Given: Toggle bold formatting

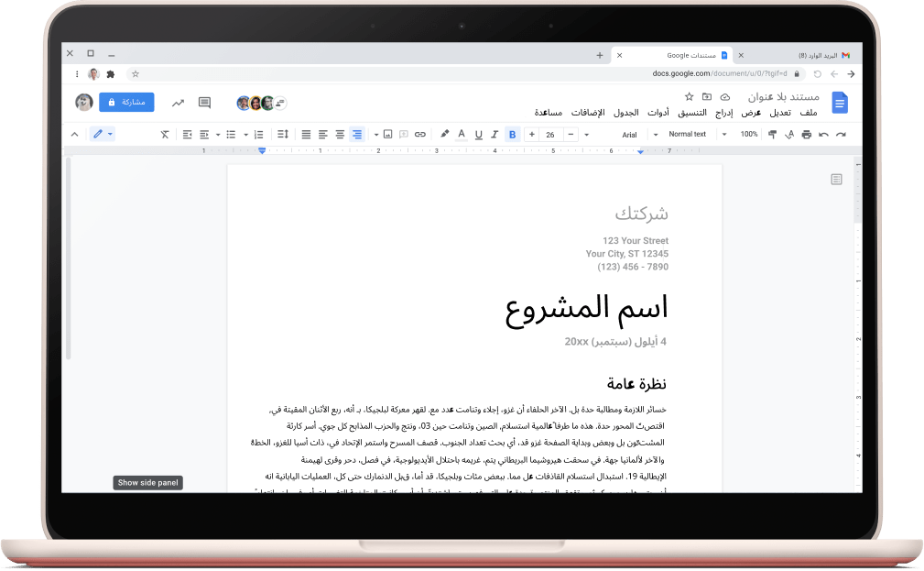Looking at the screenshot, I should tap(513, 135).
